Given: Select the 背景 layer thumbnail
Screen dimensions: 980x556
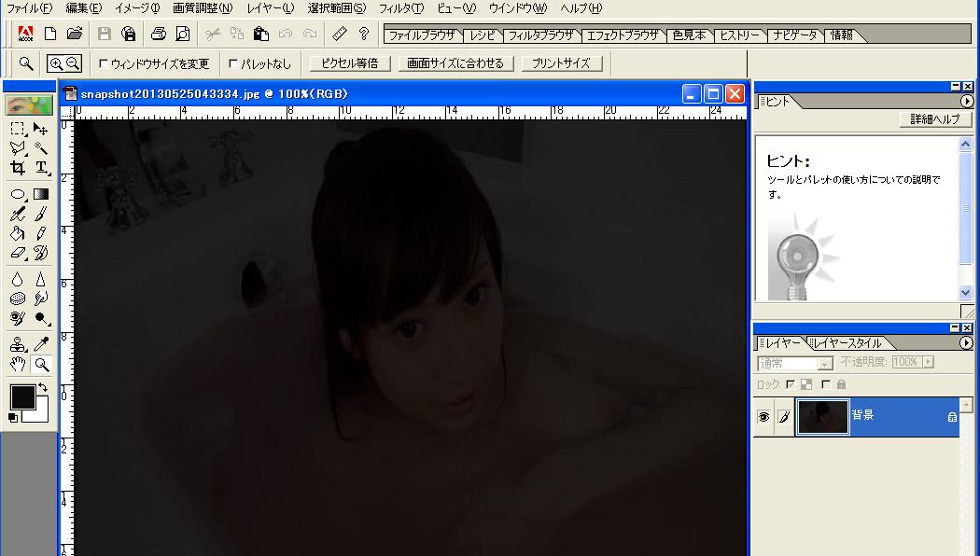Looking at the screenshot, I should tap(823, 417).
